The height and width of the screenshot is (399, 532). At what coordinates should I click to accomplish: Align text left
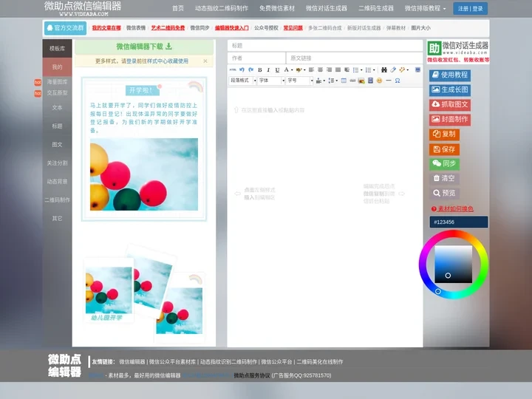pos(311,69)
